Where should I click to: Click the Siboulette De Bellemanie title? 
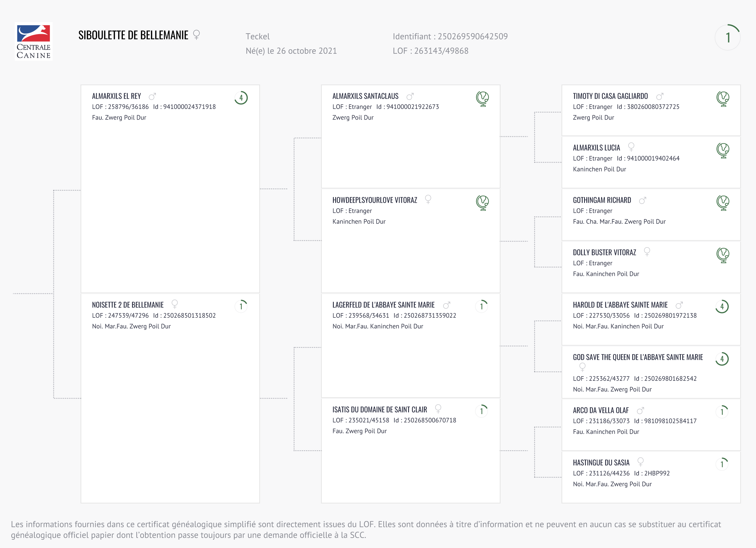tap(133, 35)
